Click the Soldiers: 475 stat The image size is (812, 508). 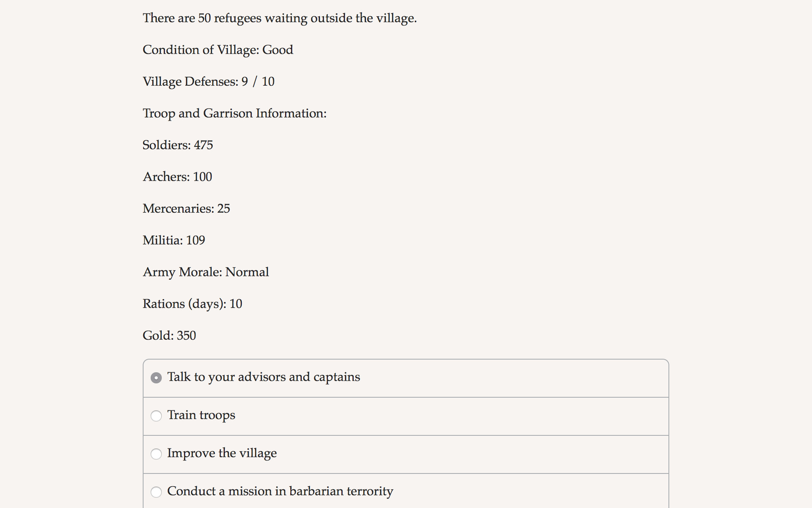(177, 145)
